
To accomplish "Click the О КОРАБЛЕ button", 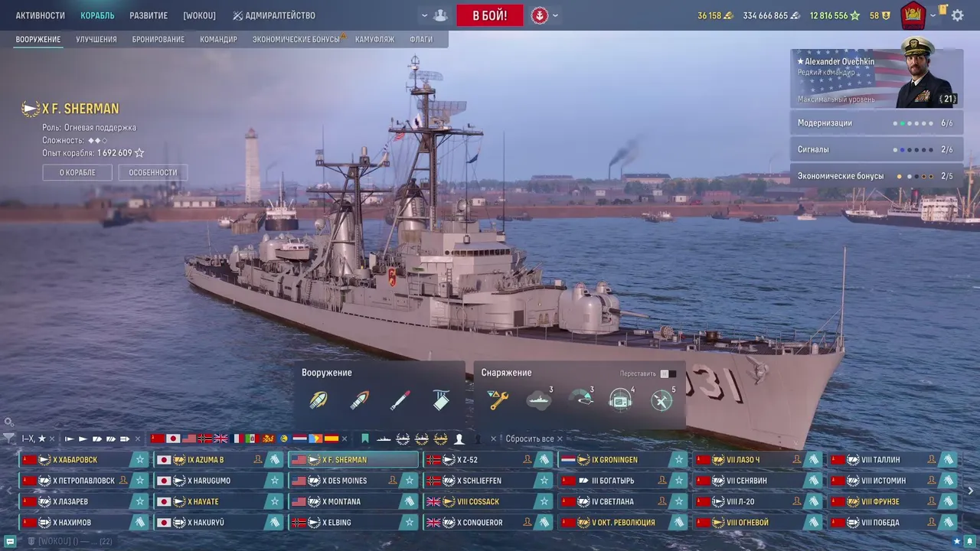I will click(x=77, y=172).
